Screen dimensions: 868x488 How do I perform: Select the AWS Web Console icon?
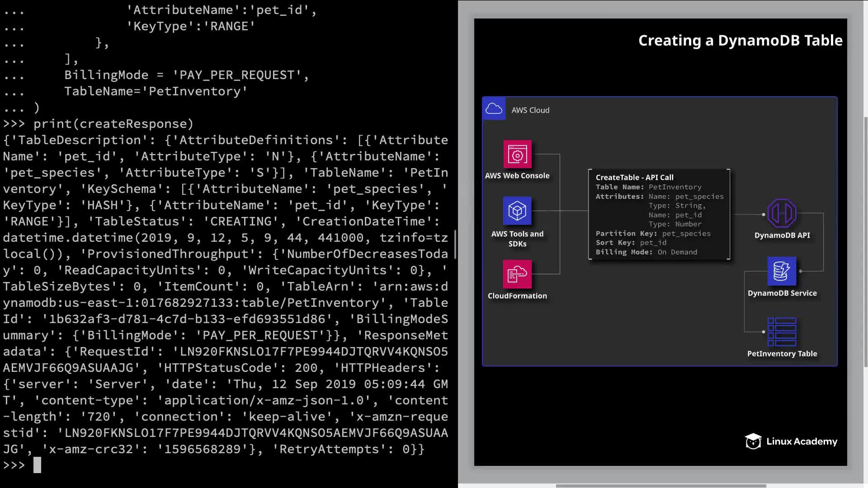pos(517,155)
